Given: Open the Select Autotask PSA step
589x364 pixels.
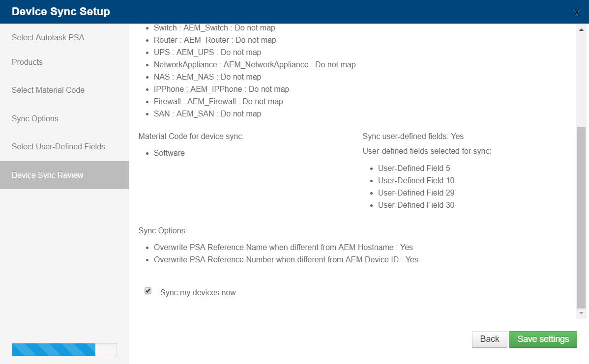Looking at the screenshot, I should (48, 37).
